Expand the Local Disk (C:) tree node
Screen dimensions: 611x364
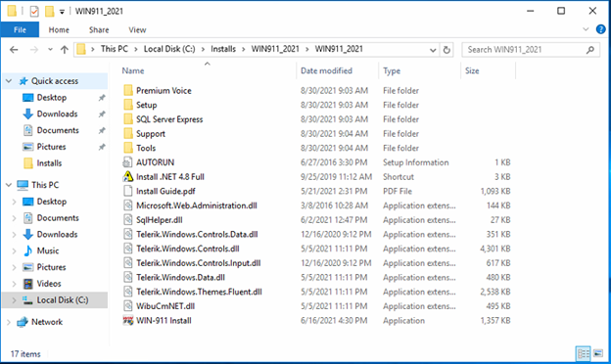click(14, 300)
